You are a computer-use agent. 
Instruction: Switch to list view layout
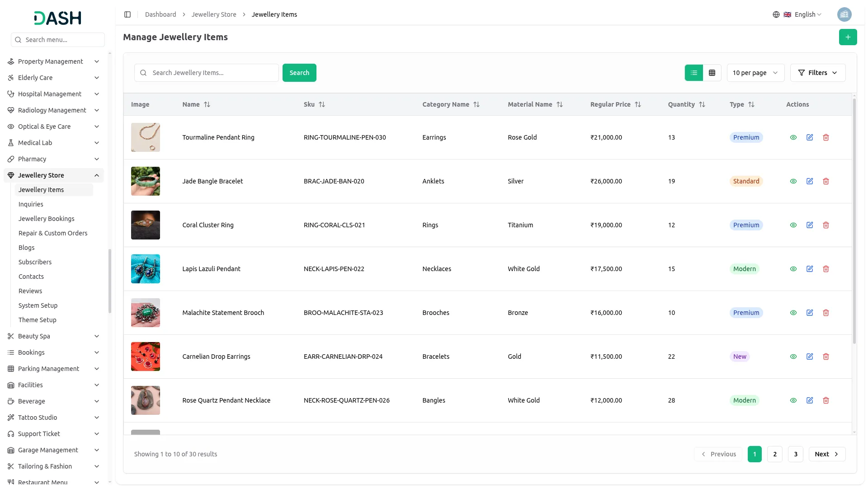694,73
